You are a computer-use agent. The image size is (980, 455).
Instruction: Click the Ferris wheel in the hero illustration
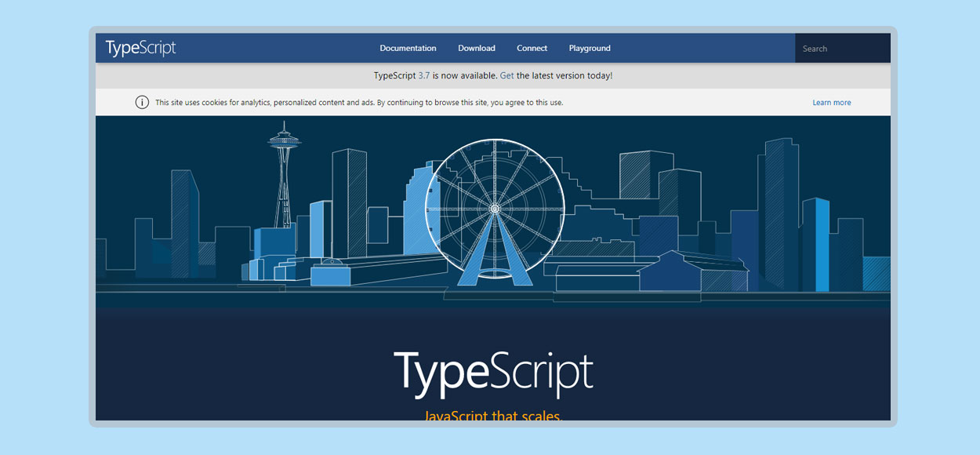pyautogui.click(x=495, y=210)
